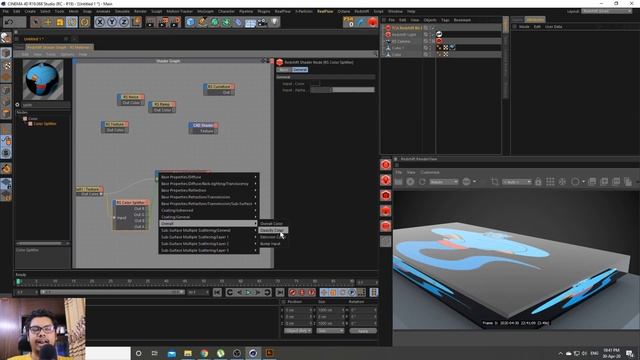This screenshot has width=640, height=360.
Task: Open the Beauty AOV dropdown in the RenderView
Action: tap(444, 182)
